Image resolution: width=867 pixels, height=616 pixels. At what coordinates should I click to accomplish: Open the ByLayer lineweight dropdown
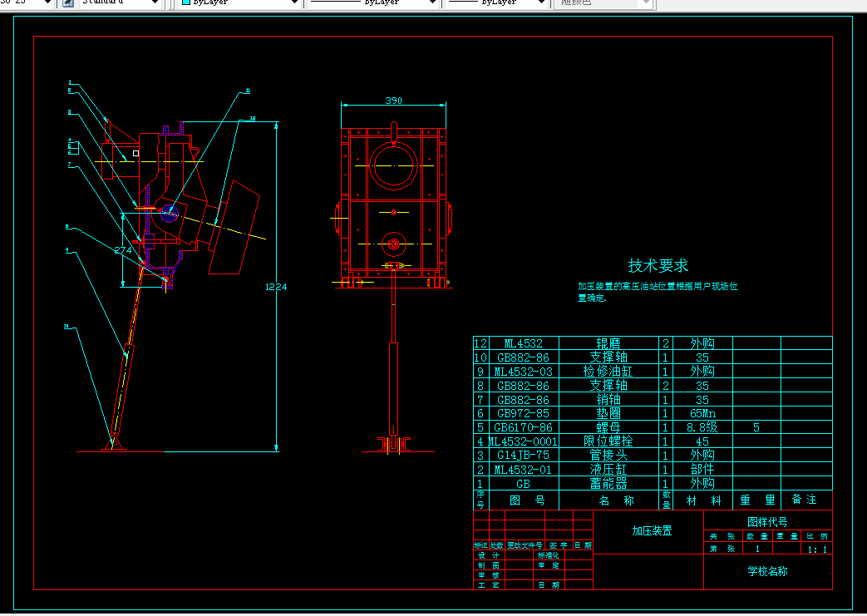tap(496, 2)
